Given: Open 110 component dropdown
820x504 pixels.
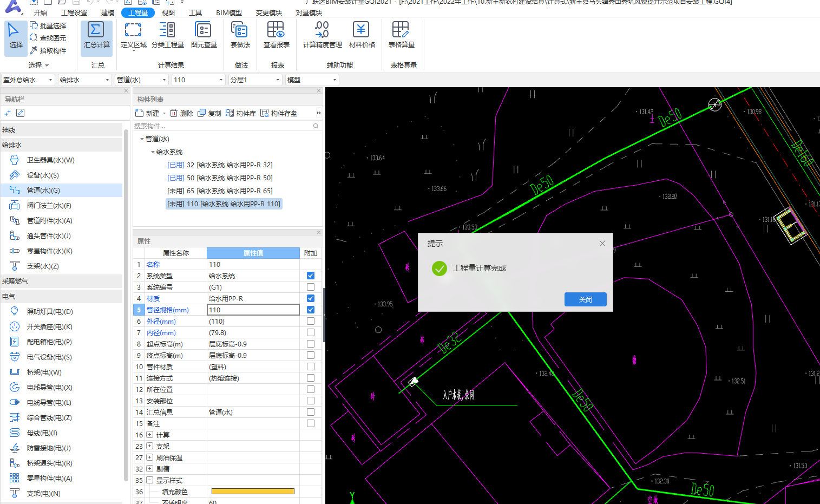Looking at the screenshot, I should tap(199, 80).
